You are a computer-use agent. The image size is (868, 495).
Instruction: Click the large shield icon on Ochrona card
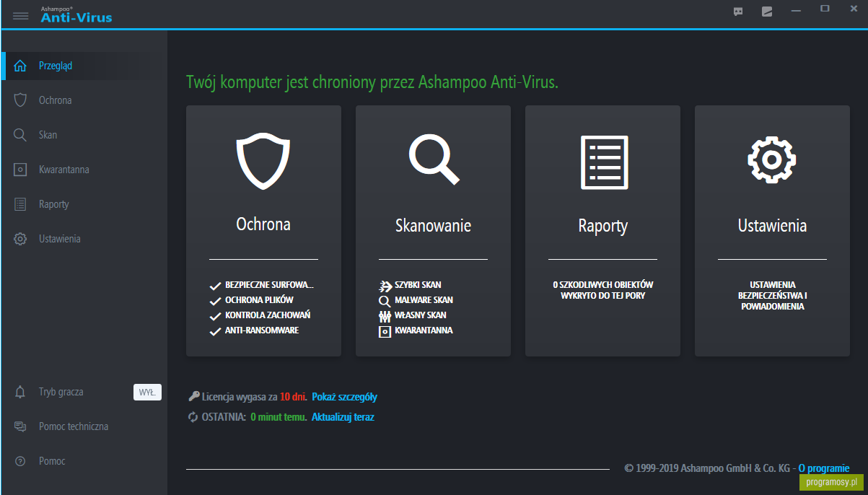click(263, 162)
